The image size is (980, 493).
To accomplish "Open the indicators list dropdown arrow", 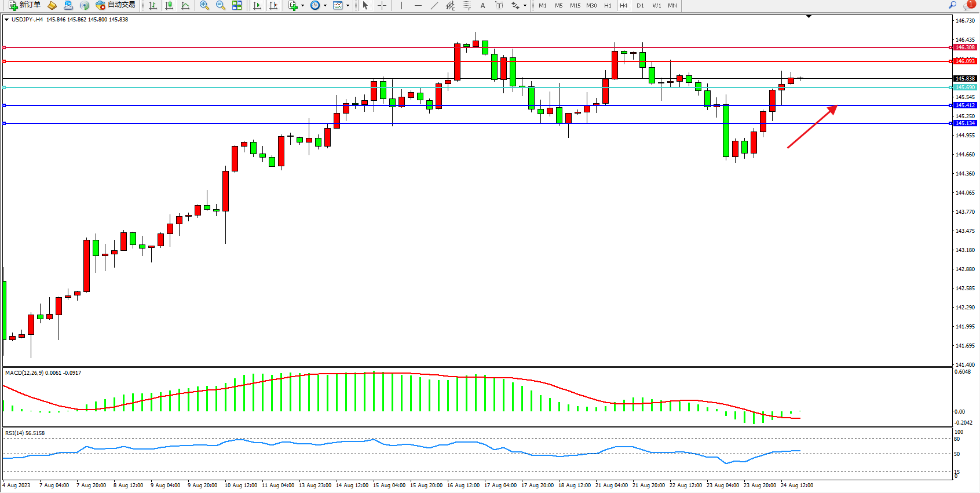I will coord(302,5).
